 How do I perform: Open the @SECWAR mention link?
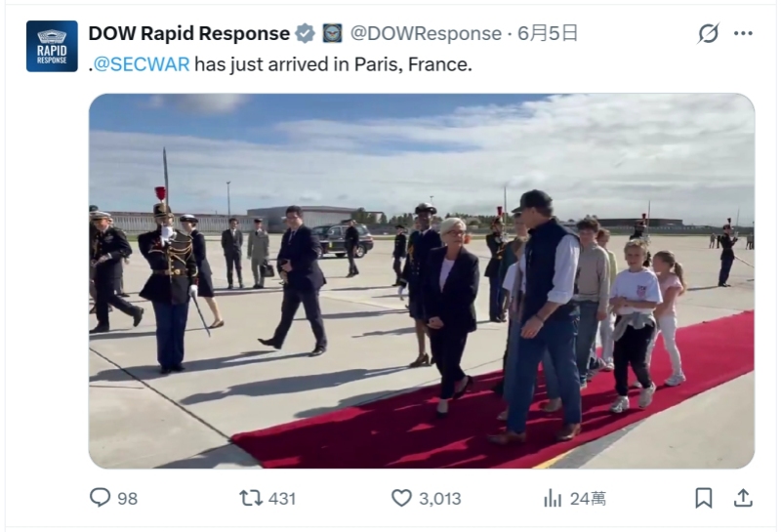pyautogui.click(x=142, y=64)
